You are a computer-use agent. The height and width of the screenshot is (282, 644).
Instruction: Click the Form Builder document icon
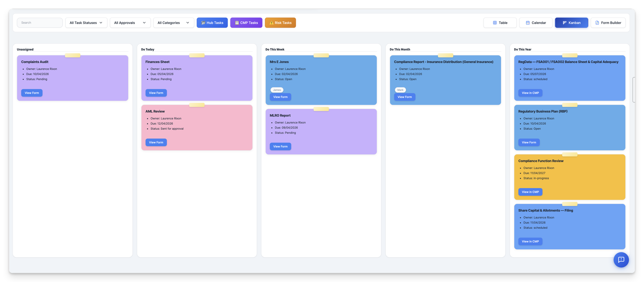597,23
